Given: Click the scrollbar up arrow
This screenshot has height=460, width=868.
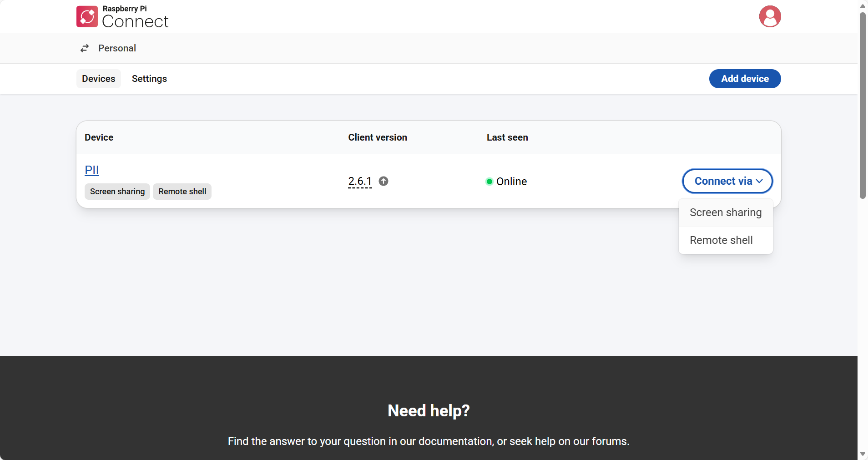Looking at the screenshot, I should 863,6.
